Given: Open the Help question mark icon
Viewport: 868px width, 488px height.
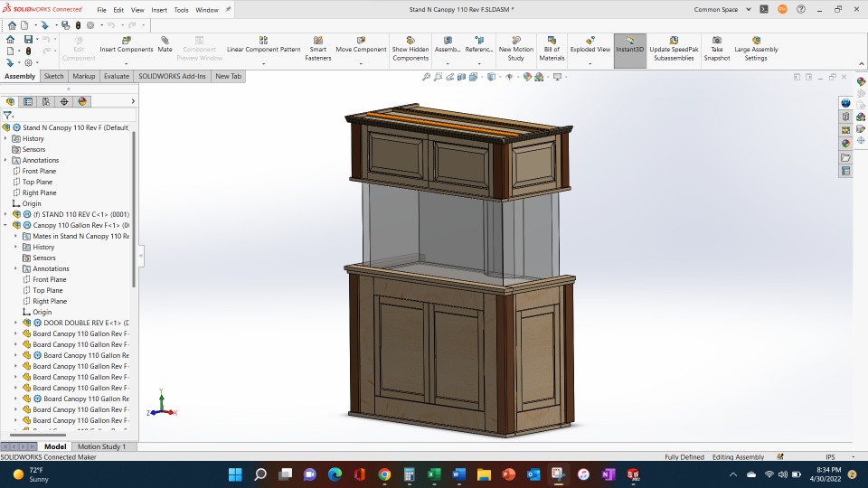Looking at the screenshot, I should [801, 9].
